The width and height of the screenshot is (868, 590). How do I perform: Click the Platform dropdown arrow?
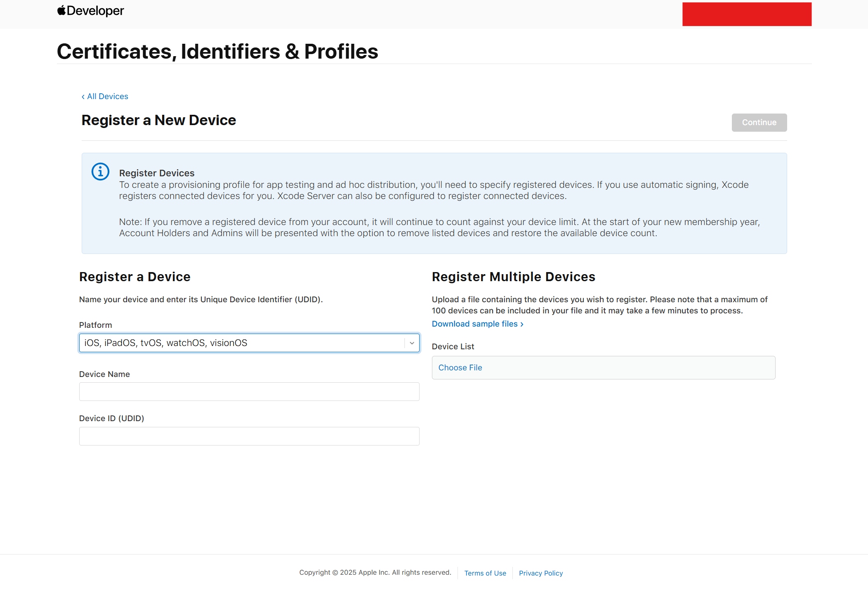(412, 343)
